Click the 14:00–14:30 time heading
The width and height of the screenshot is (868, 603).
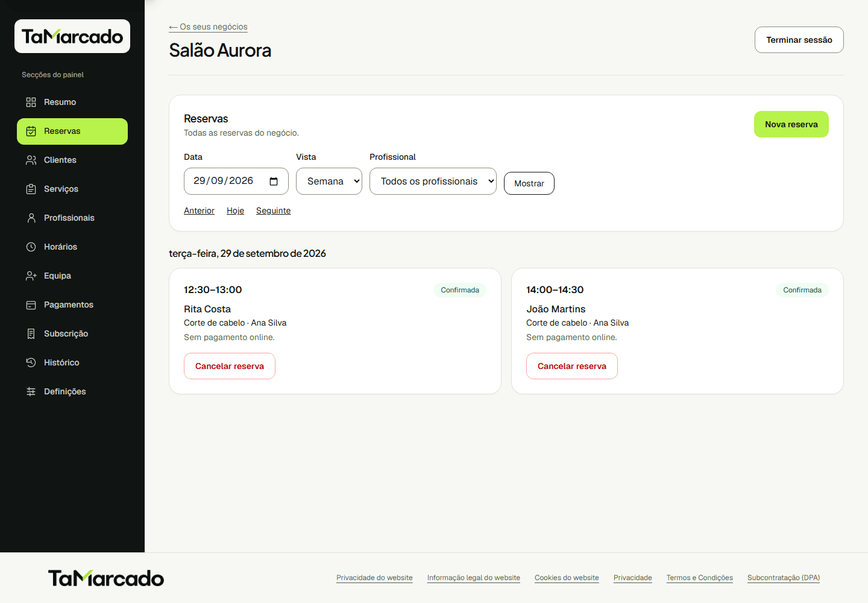tap(555, 289)
